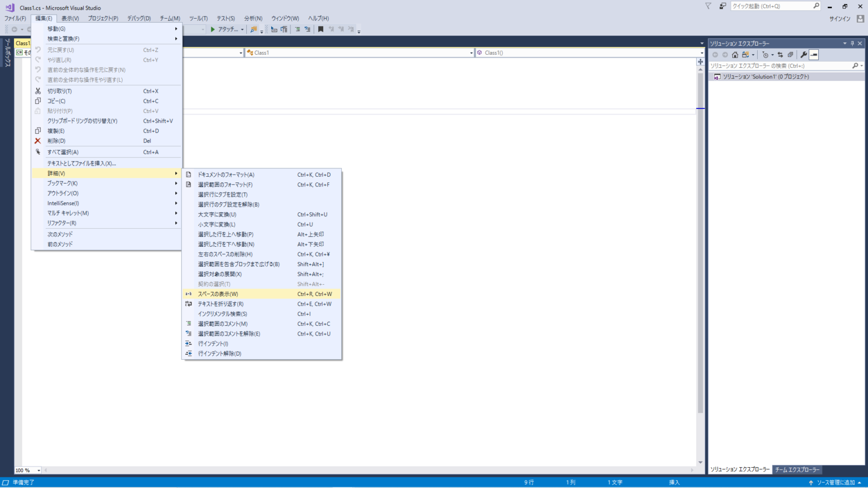Toggle スペースの表示 (View White Space)

218,294
